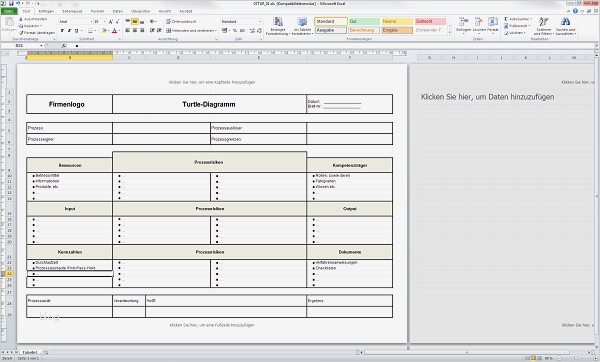Toggle center text alignment

135,30
